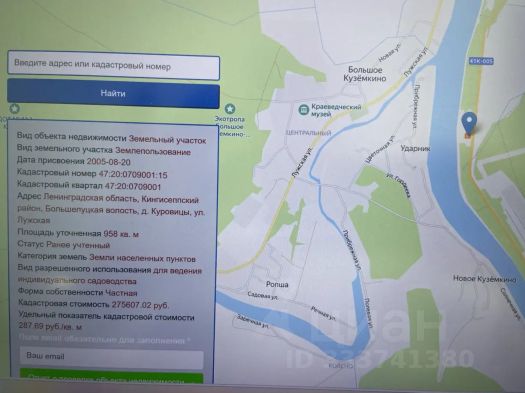Click the Экотропа star icon
Screen dimensions: 525x393
(x=230, y=108)
